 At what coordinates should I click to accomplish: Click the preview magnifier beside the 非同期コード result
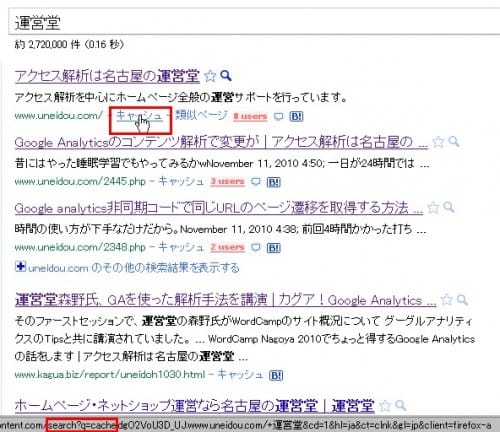pyautogui.click(x=449, y=207)
